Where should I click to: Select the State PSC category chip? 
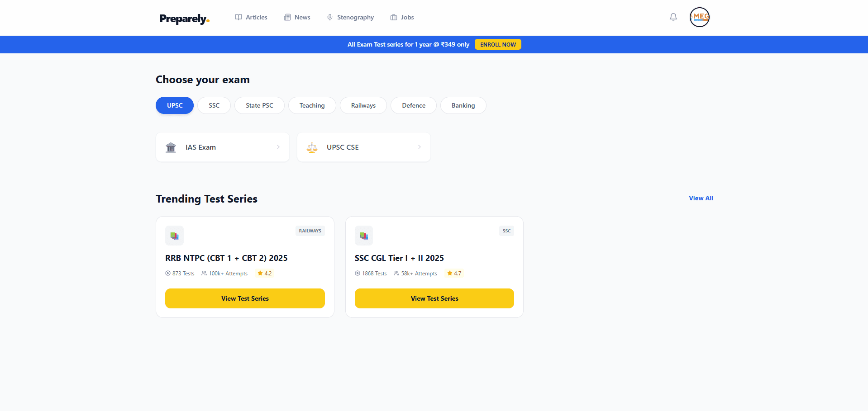coord(259,105)
